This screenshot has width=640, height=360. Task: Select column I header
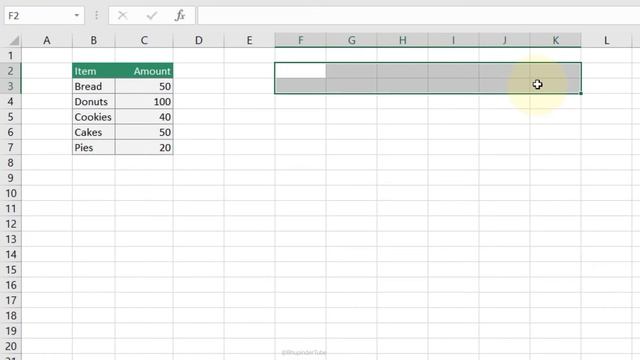point(453,40)
